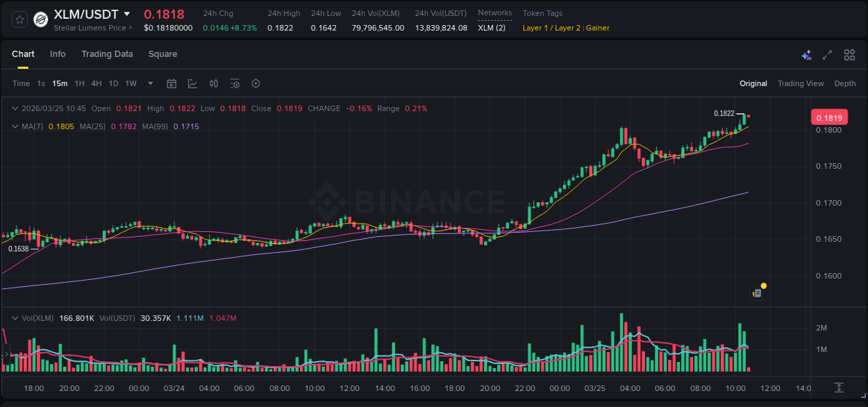Image resolution: width=868 pixels, height=407 pixels.
Task: Click the AI assistant icon above the chart
Action: pyautogui.click(x=806, y=54)
